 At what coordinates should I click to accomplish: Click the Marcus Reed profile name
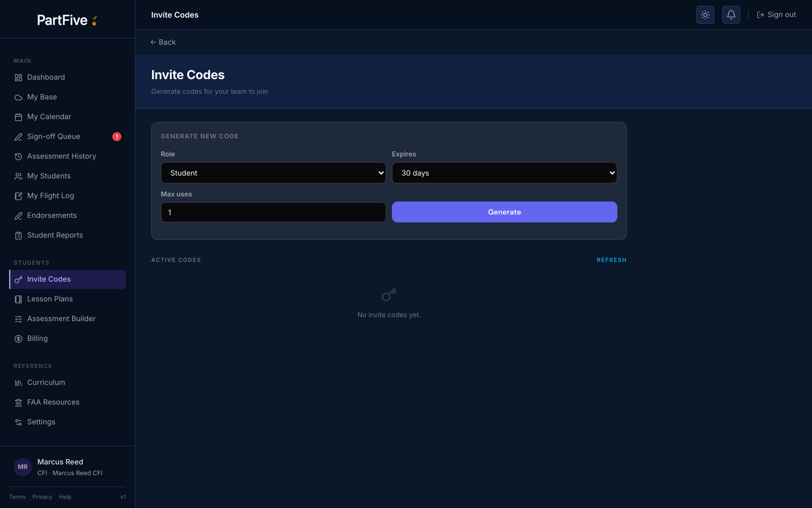(60, 462)
